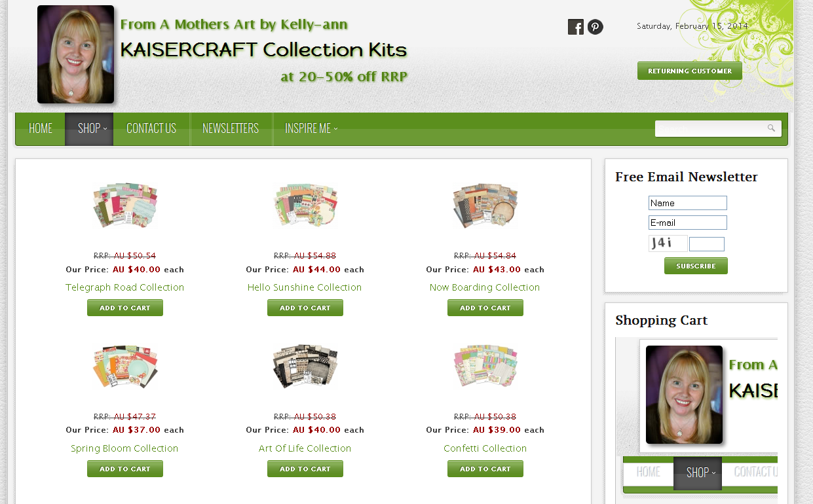Click Kelly-ann's profile photo in header
Screen dimensions: 813x504
coord(75,54)
